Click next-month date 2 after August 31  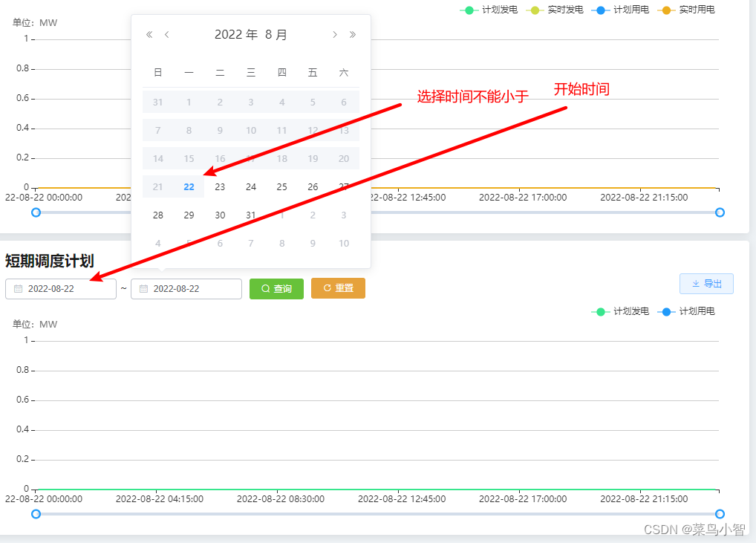tap(313, 215)
